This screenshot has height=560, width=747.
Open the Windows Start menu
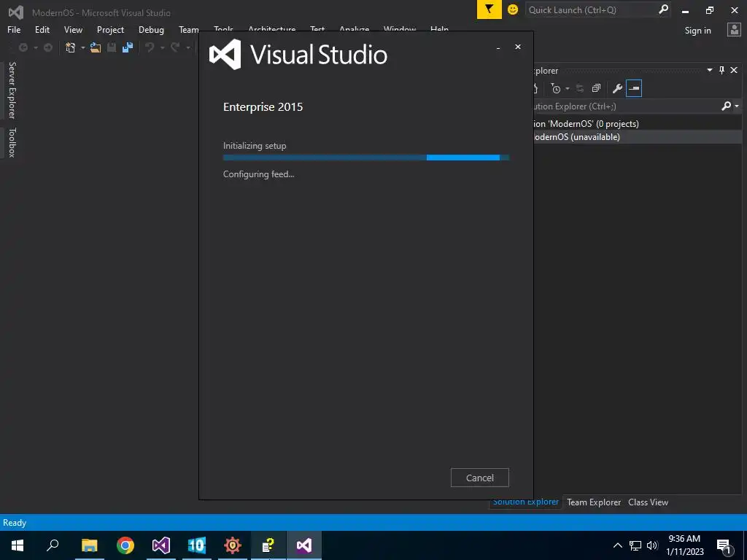pyautogui.click(x=18, y=545)
